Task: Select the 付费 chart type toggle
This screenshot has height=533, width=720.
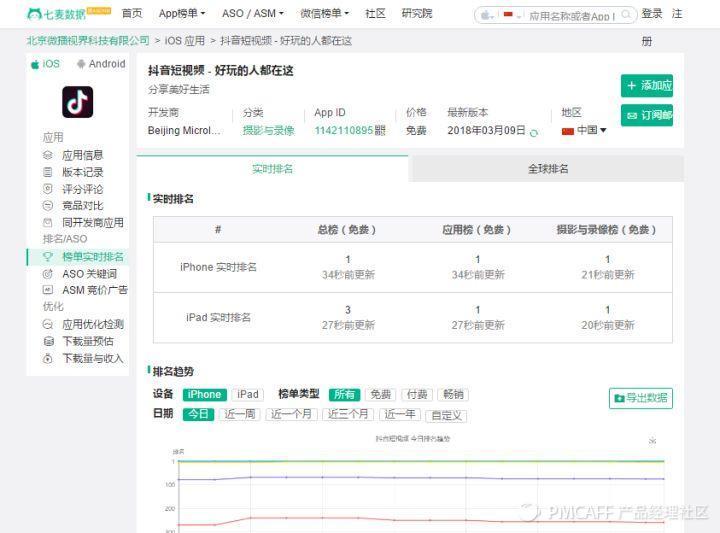Action: coord(417,394)
